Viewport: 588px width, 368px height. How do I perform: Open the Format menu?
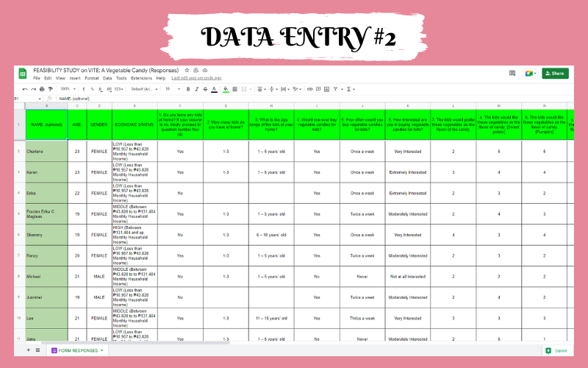[x=91, y=78]
